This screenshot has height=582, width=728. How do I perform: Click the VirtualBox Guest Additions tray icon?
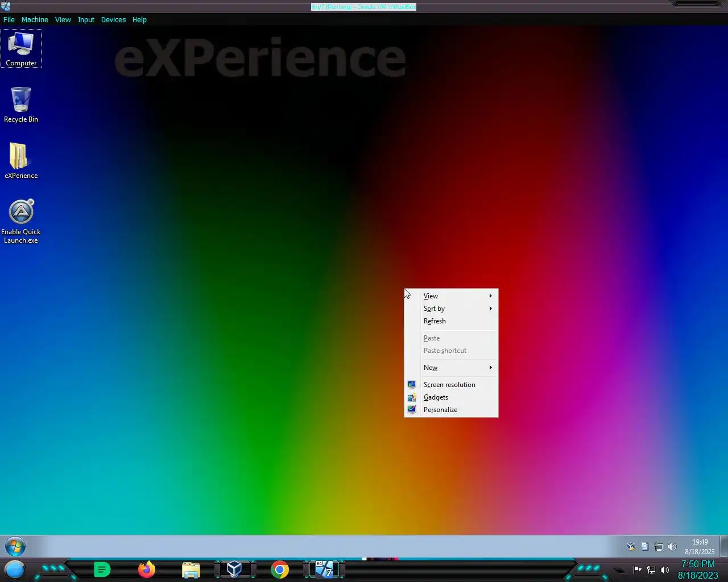(631, 547)
